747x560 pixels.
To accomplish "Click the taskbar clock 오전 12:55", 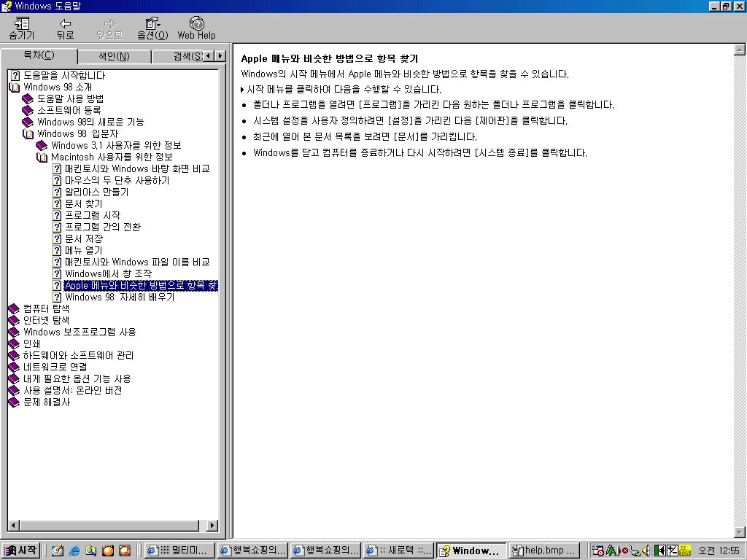I will 719,551.
